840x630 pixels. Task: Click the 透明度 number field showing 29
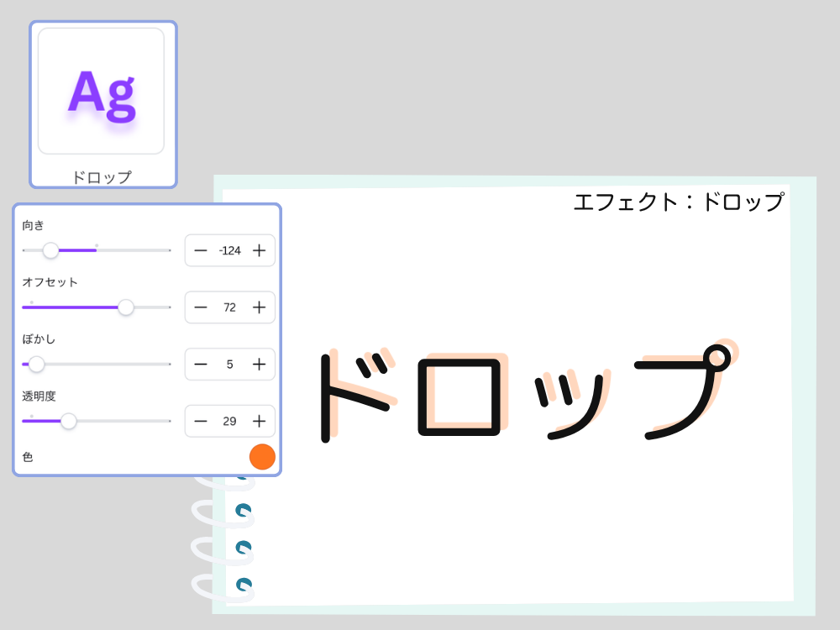[229, 421]
